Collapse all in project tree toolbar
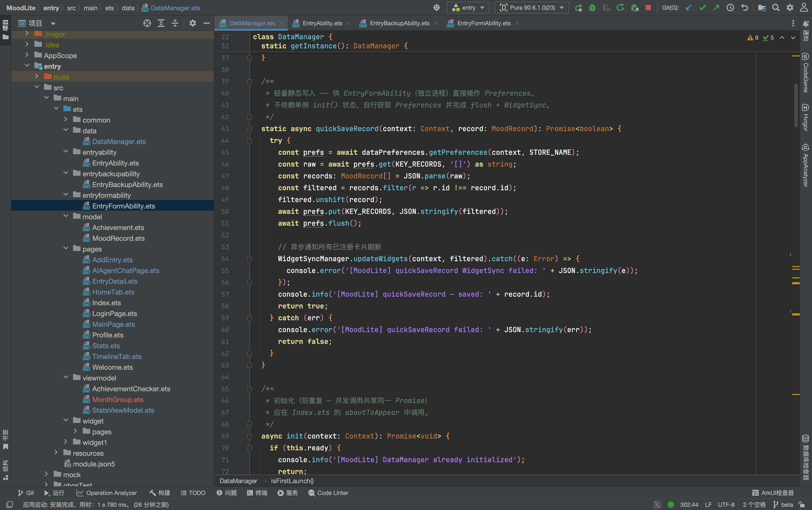812x510 pixels. [x=175, y=23]
